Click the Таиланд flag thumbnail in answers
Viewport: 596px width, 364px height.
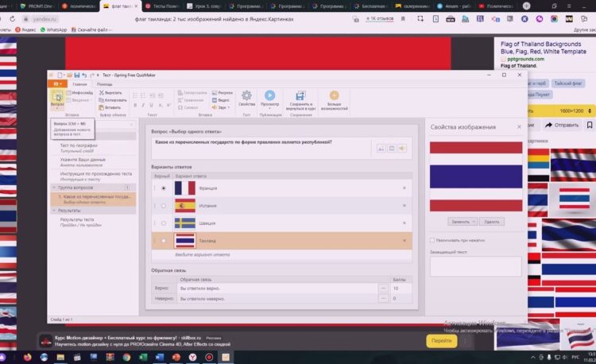coord(184,240)
